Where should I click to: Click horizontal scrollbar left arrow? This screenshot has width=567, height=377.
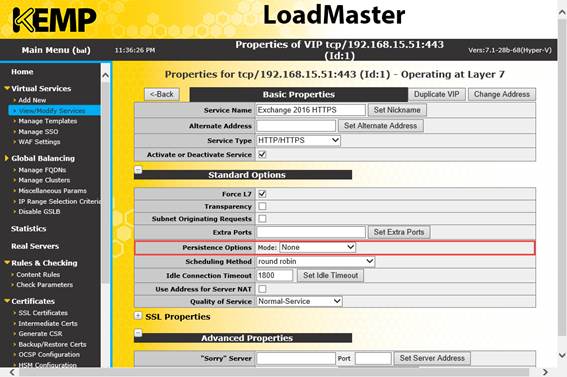(x=12, y=372)
